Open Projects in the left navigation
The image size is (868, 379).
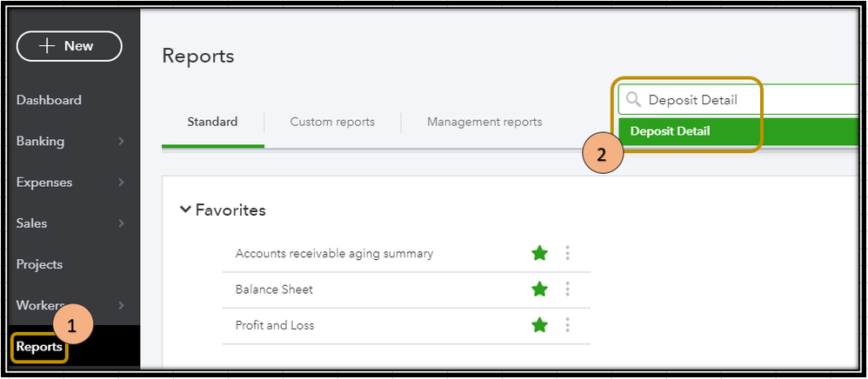tap(39, 264)
